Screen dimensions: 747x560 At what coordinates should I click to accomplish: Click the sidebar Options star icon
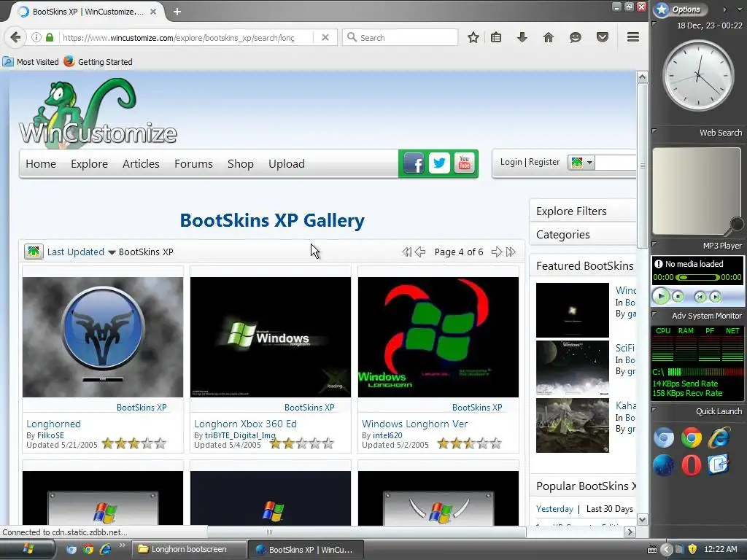tap(661, 9)
